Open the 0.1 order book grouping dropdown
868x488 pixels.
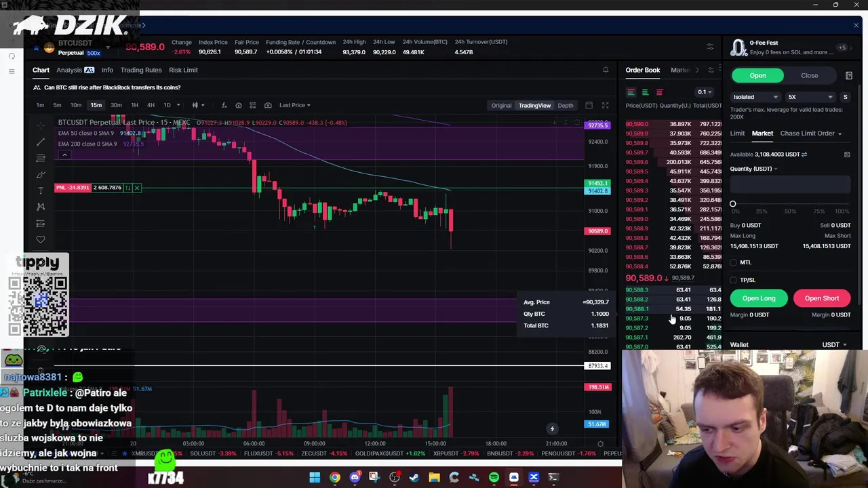(x=705, y=92)
